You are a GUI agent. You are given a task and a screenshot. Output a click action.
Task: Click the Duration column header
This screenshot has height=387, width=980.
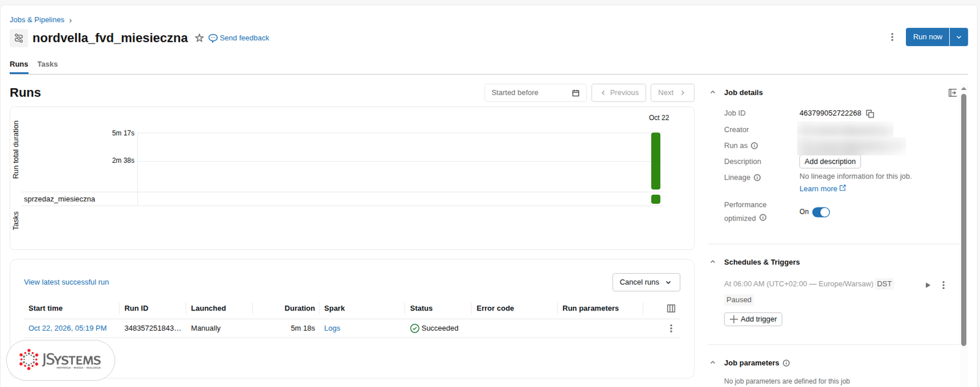tap(300, 309)
